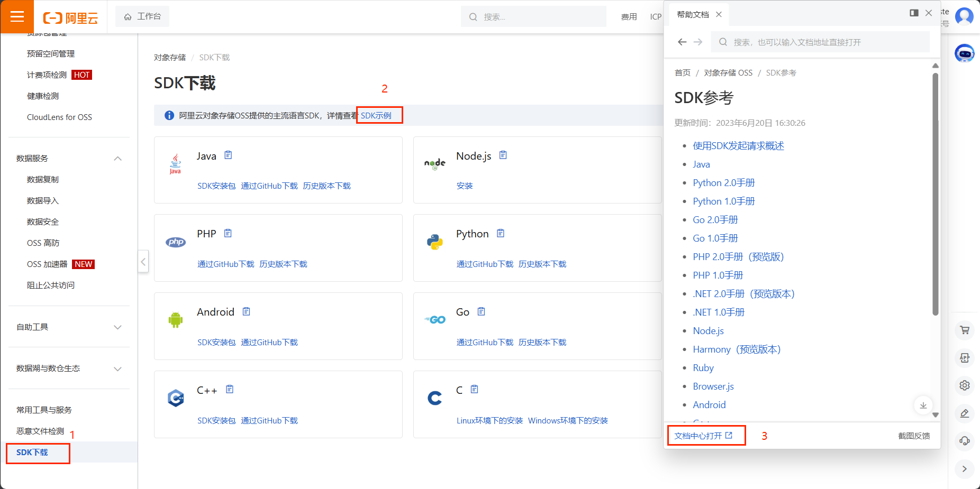Image resolution: width=980 pixels, height=489 pixels.
Task: Click 截图反馈 button
Action: coord(914,436)
